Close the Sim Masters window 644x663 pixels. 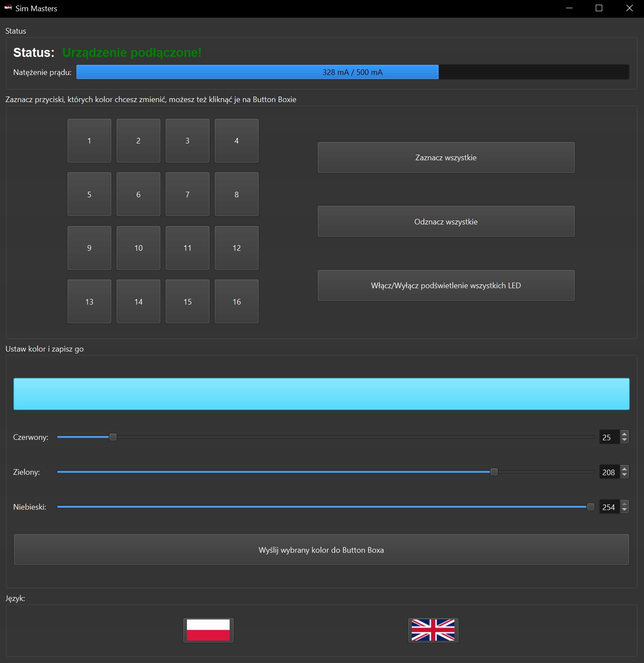click(x=629, y=8)
